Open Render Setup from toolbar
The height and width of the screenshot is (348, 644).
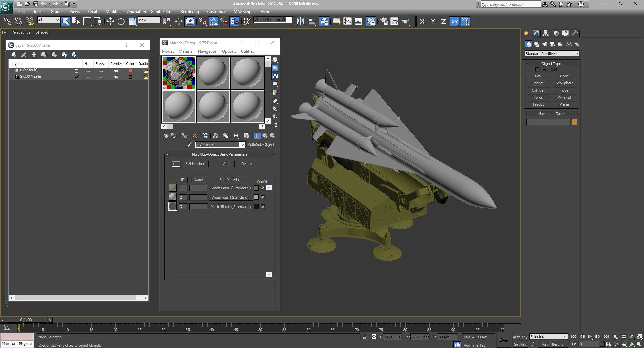coord(384,21)
